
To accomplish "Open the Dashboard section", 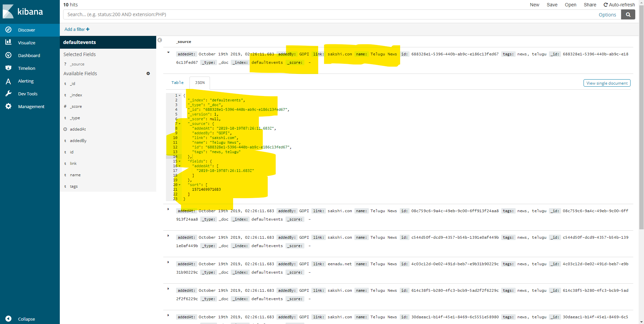I will point(29,55).
